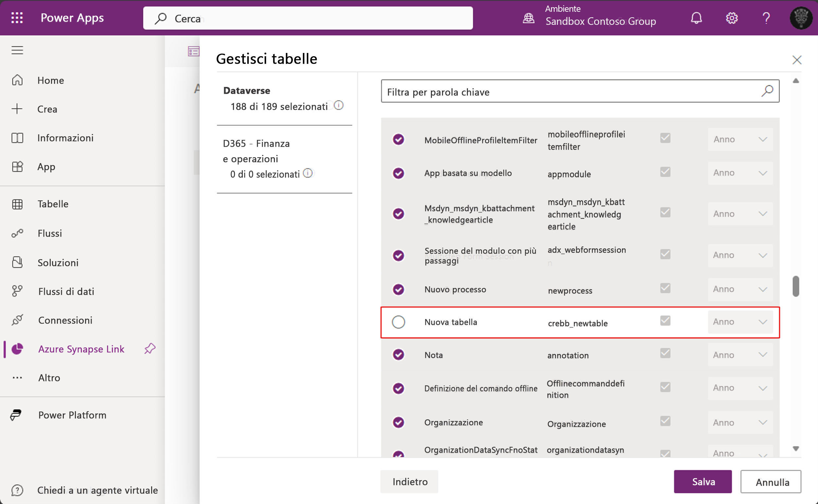Deselect the Nuovo processo table
This screenshot has width=818, height=504.
click(398, 289)
